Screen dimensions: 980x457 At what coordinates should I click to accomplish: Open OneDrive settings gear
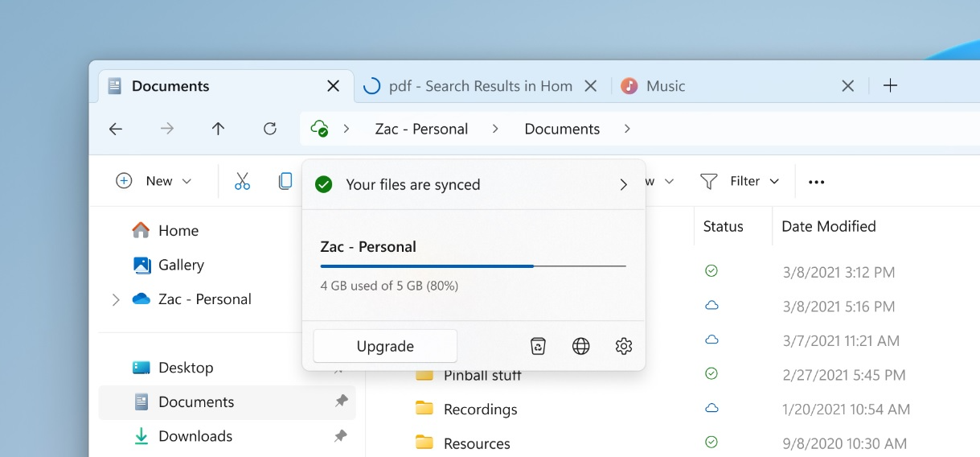(624, 346)
